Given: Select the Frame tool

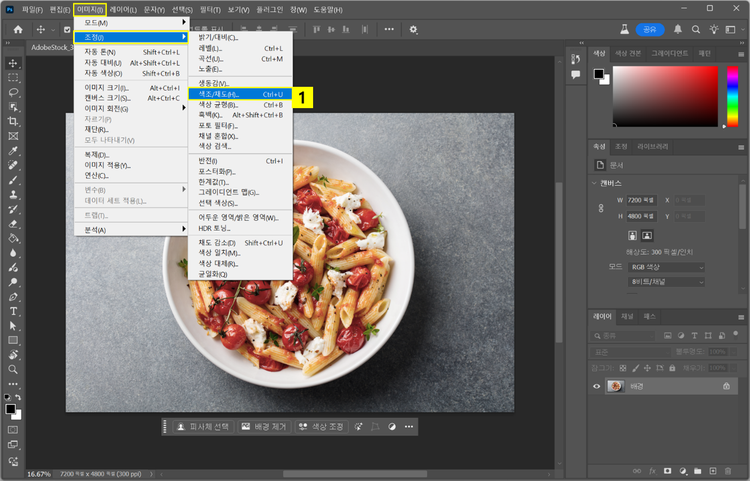Looking at the screenshot, I should tap(13, 136).
